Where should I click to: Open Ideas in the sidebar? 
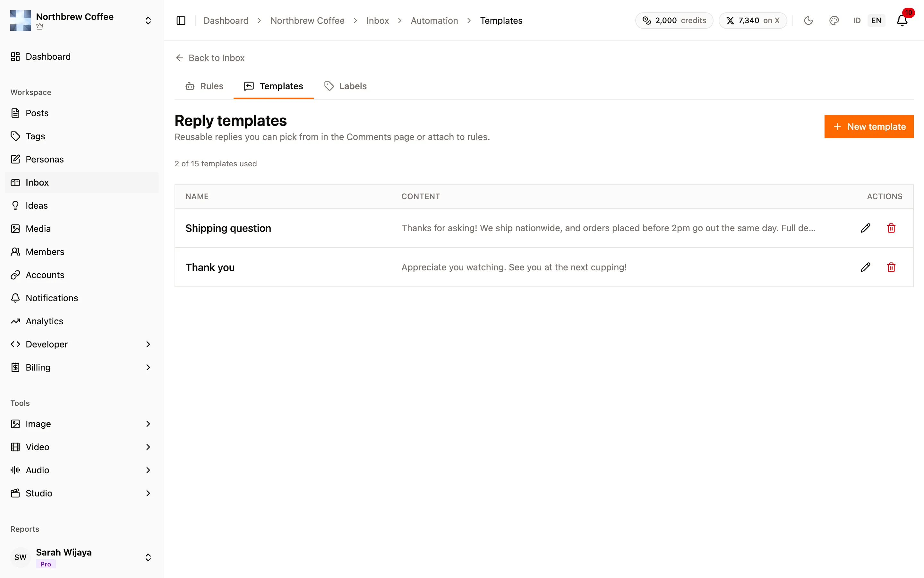82,206
